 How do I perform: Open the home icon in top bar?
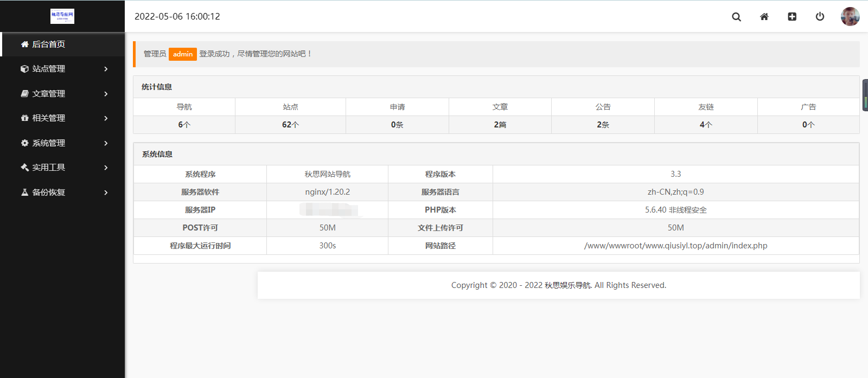click(x=764, y=17)
